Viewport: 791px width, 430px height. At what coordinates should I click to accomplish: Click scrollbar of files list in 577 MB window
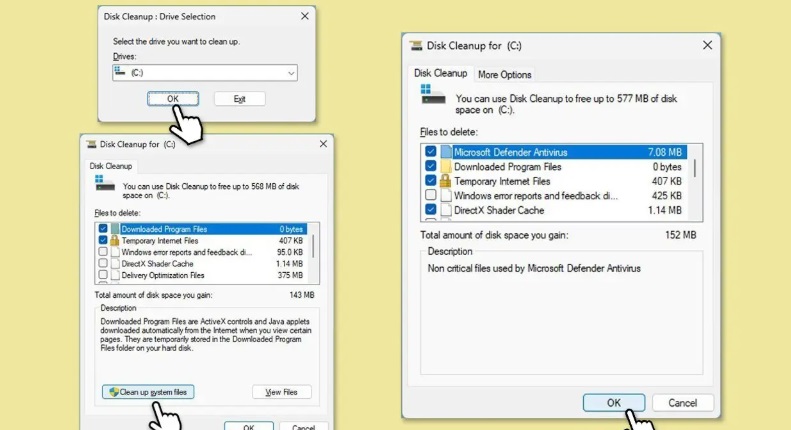[695, 168]
